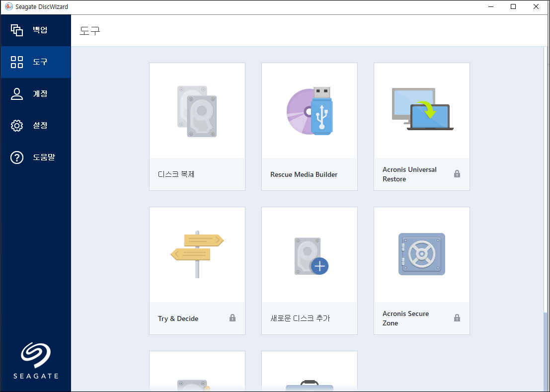Go to the 계정 (Account) section
The width and height of the screenshot is (550, 392).
point(36,94)
